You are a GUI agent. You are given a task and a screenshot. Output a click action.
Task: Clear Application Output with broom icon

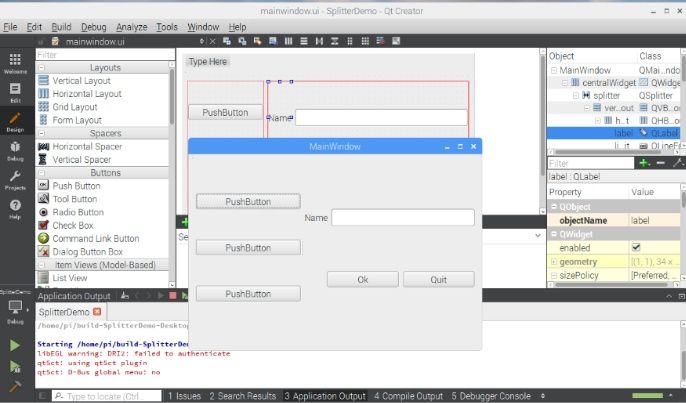coord(125,296)
